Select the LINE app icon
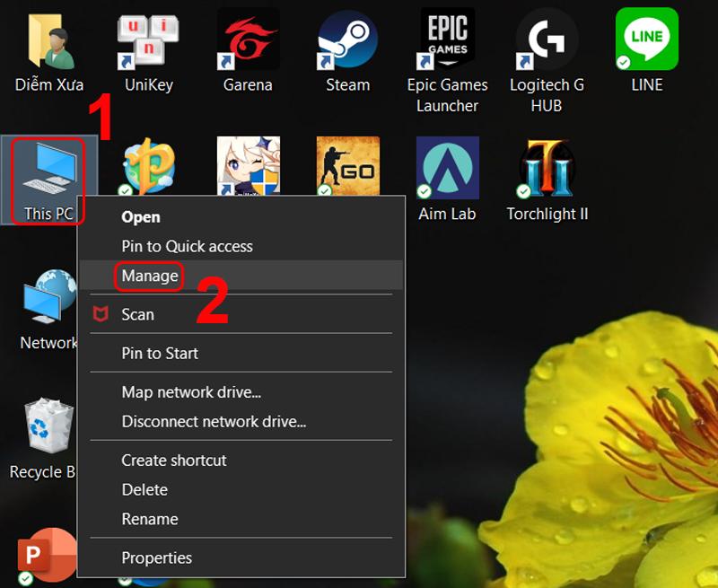Image resolution: width=718 pixels, height=588 pixels. 646,39
